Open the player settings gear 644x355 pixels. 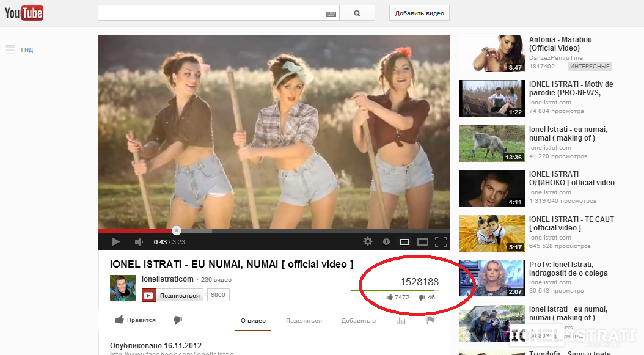tap(367, 241)
